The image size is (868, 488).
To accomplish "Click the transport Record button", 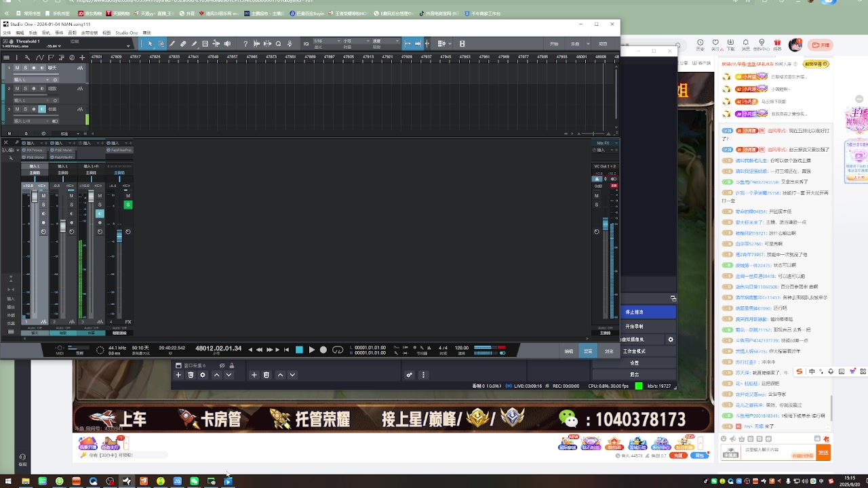I will (323, 350).
